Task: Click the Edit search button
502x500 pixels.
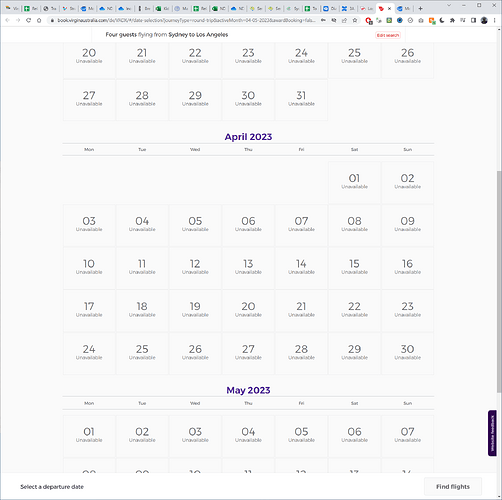Action: [x=388, y=35]
